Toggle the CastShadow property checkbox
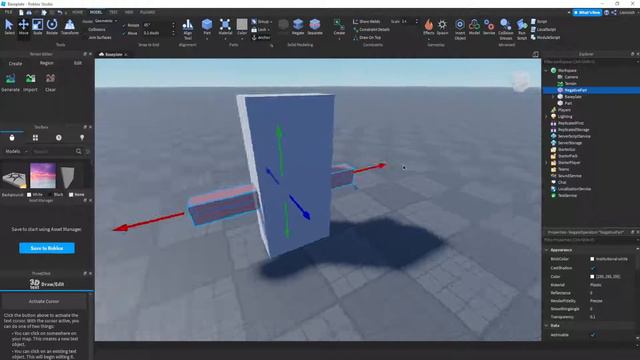 tap(592, 268)
